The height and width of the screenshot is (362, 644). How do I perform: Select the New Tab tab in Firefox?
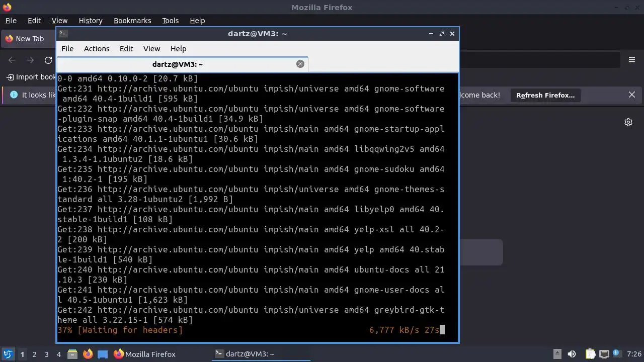point(28,39)
